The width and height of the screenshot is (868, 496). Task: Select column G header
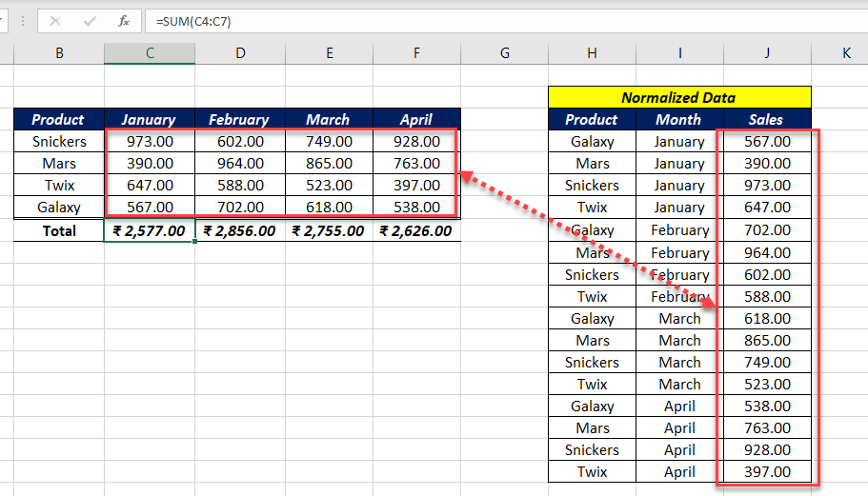point(505,53)
